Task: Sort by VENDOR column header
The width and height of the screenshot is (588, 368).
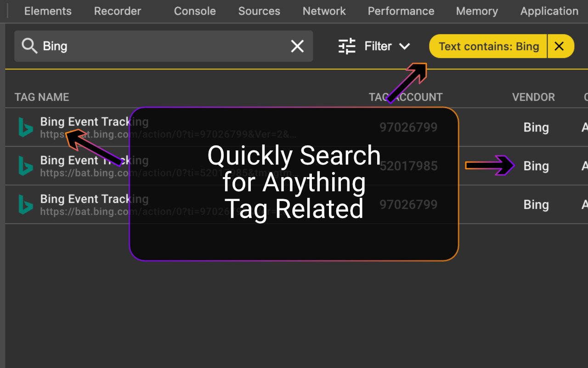Action: [x=533, y=97]
